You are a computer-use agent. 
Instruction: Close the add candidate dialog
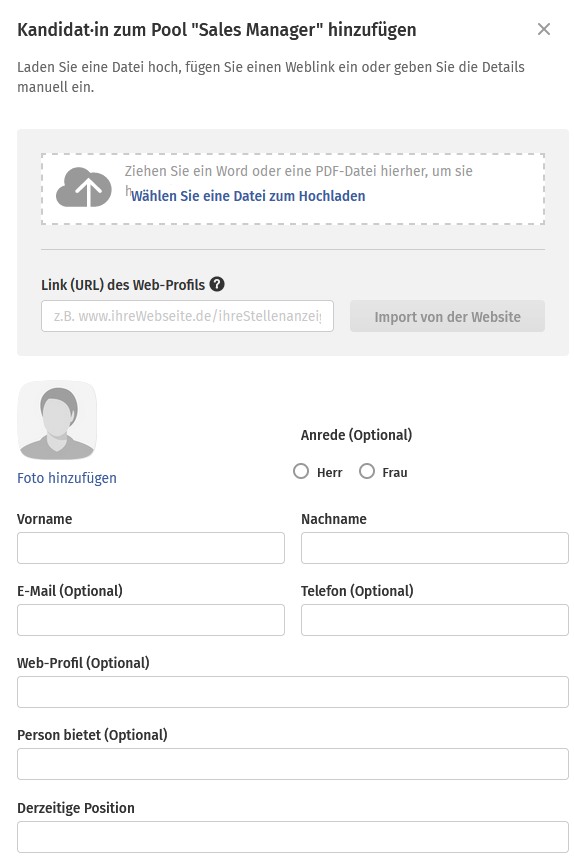click(543, 29)
